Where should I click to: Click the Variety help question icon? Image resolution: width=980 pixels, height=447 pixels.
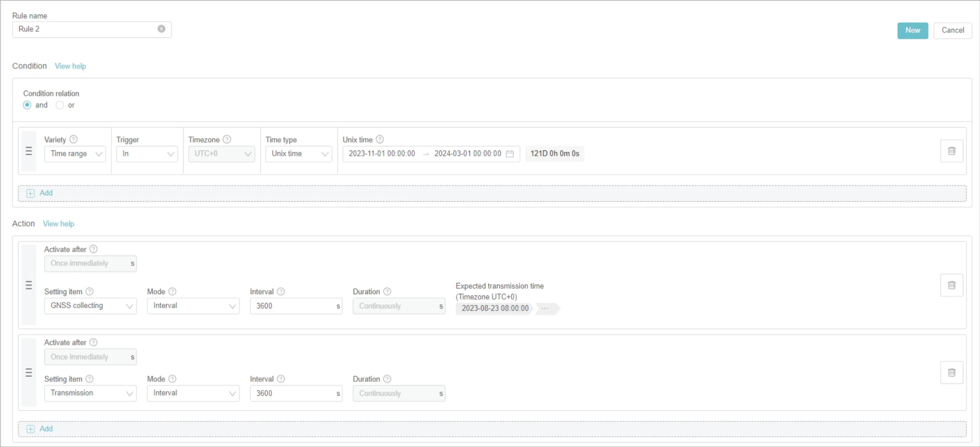73,139
